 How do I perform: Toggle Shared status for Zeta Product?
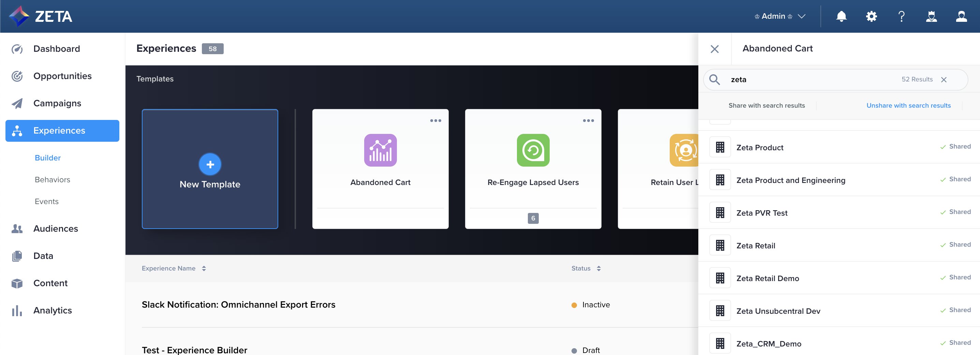pyautogui.click(x=955, y=147)
